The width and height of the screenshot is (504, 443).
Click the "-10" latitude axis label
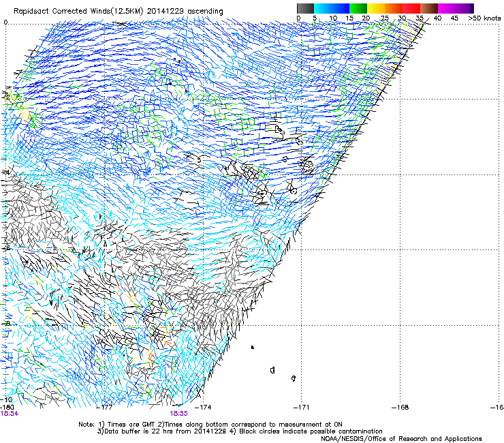tap(6, 400)
